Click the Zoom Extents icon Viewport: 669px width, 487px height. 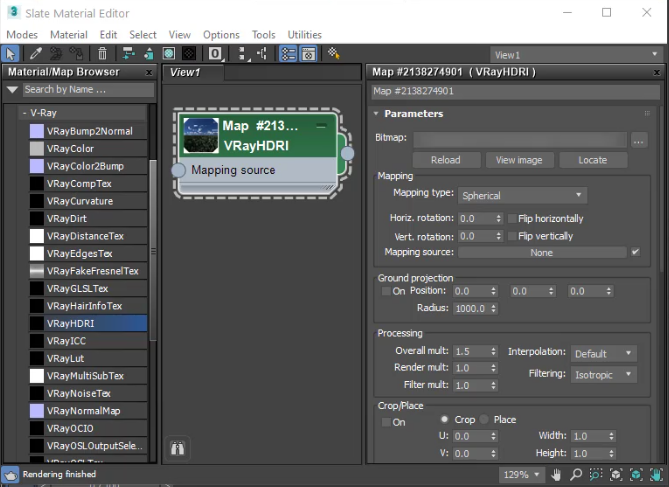(616, 474)
